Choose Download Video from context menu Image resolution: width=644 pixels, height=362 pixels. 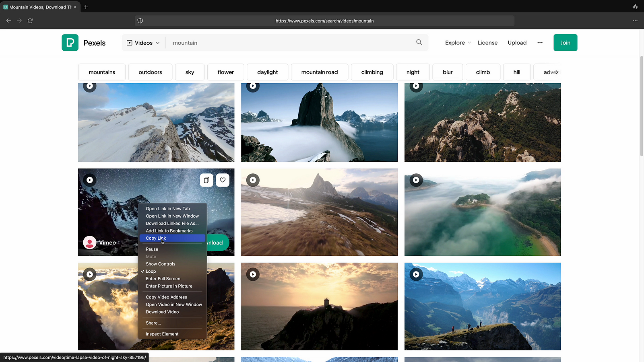point(162,312)
